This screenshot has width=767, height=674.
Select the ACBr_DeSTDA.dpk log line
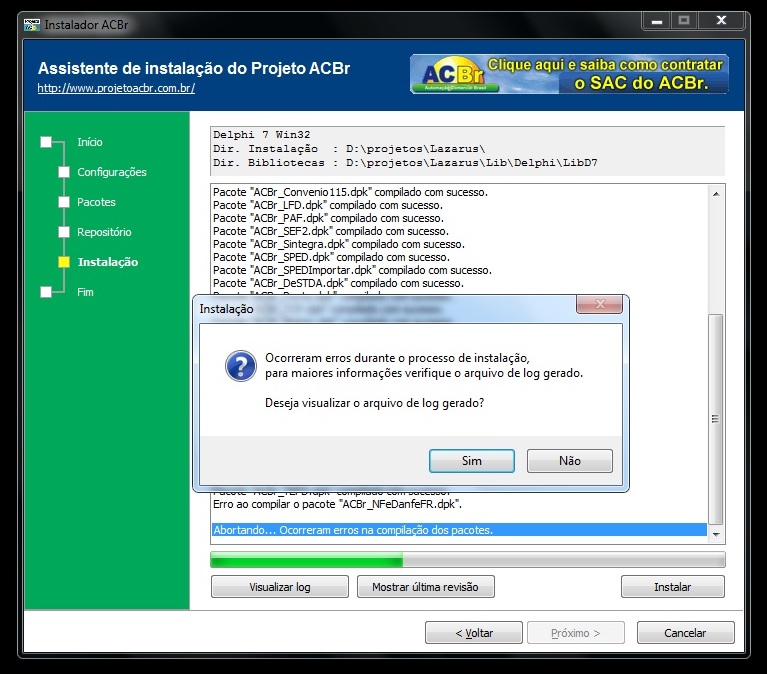click(x=338, y=283)
